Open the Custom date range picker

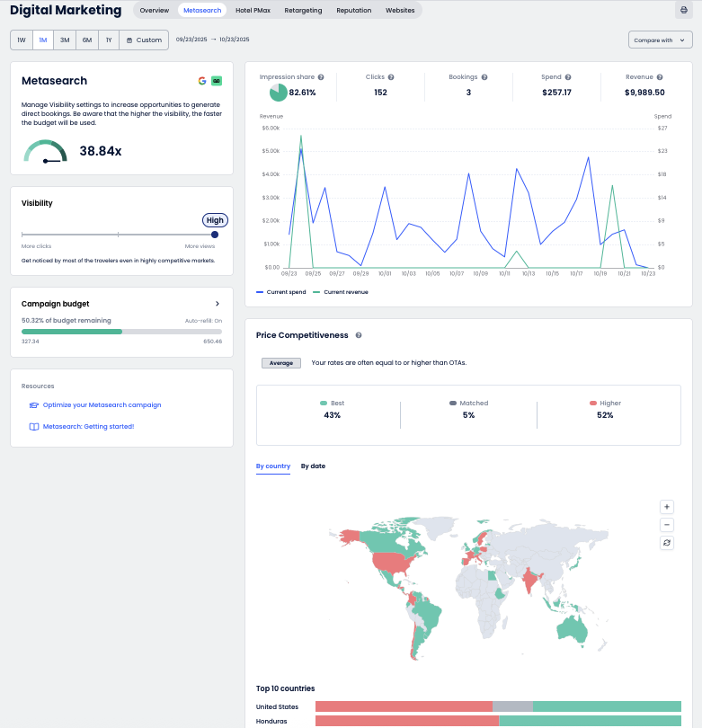pos(144,40)
